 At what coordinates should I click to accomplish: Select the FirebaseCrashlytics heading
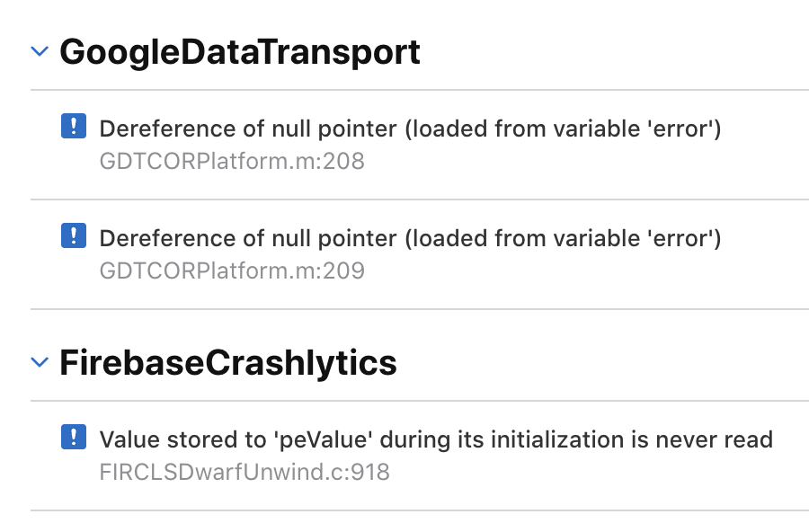[x=228, y=362]
